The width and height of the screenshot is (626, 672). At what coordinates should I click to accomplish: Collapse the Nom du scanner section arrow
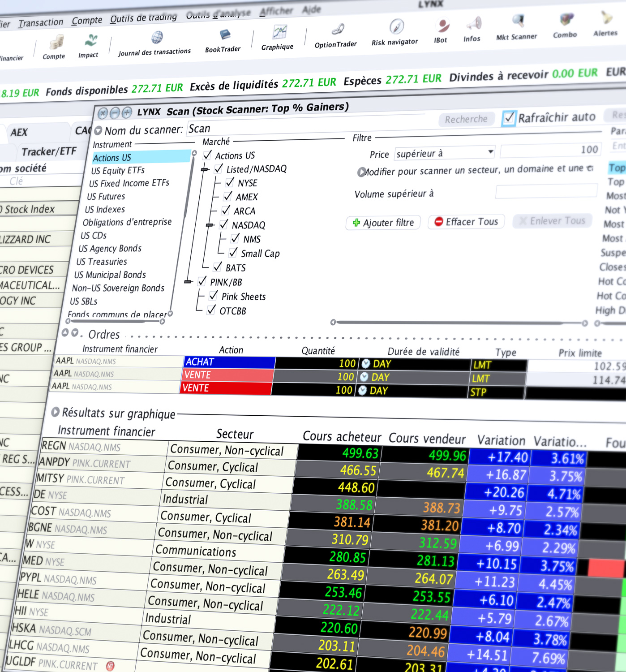click(99, 131)
